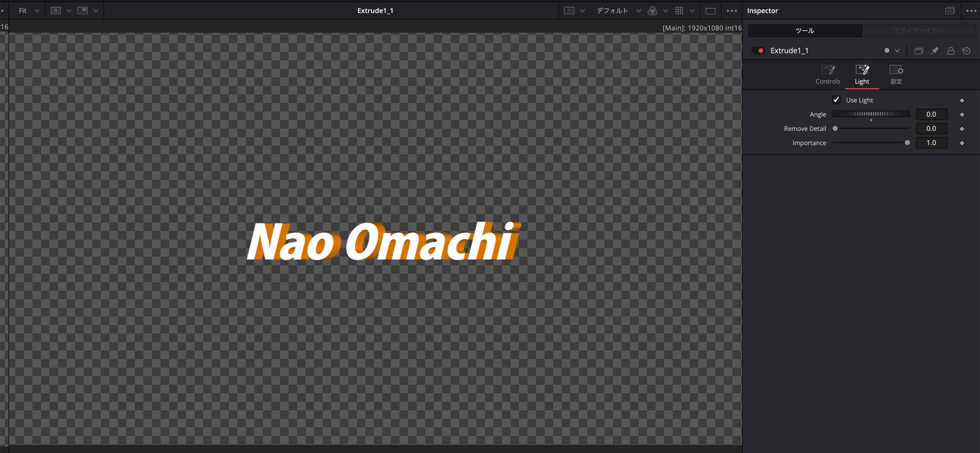Toggle keyframe diamond for Importance
The height and width of the screenshot is (453, 980).
click(x=962, y=143)
